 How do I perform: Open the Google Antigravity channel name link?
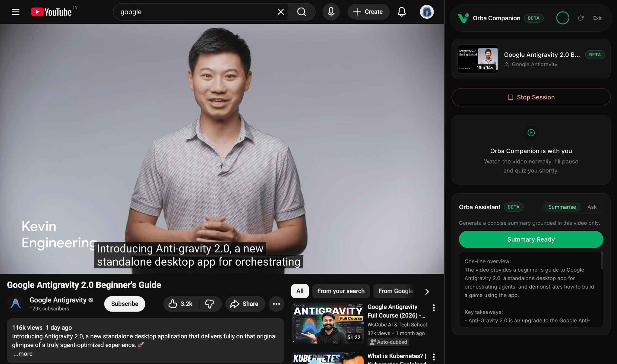pos(58,300)
